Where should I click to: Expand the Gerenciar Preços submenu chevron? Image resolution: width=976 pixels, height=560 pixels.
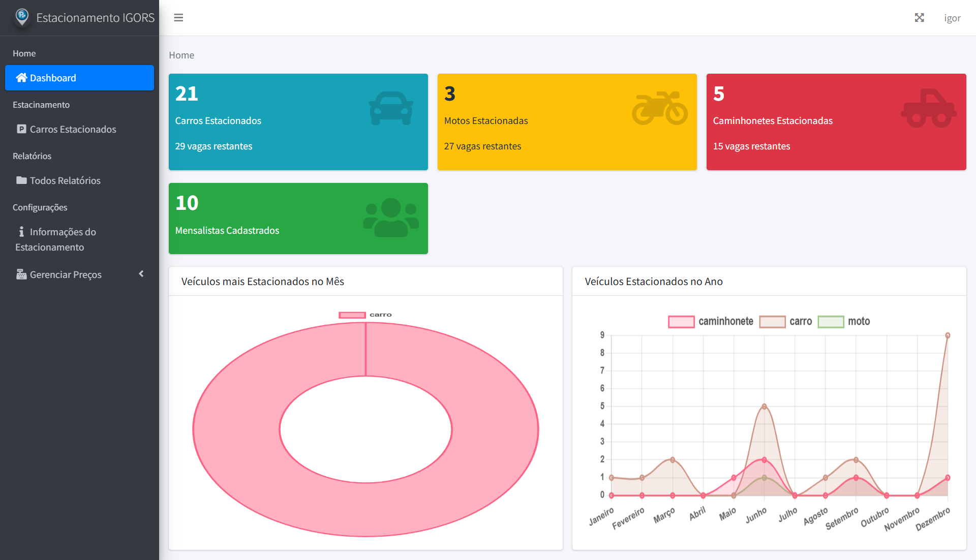tap(141, 274)
